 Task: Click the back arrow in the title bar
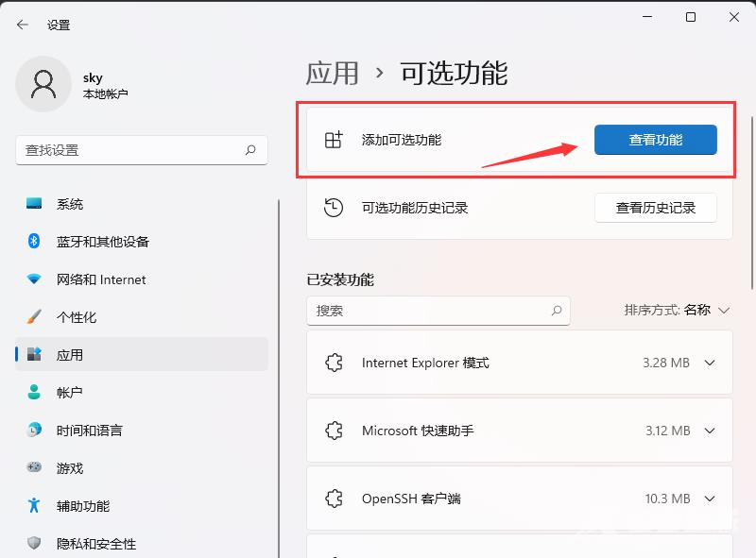(22, 25)
